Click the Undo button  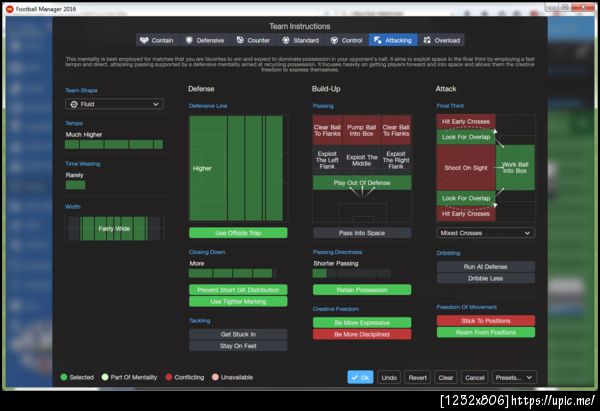click(x=389, y=378)
